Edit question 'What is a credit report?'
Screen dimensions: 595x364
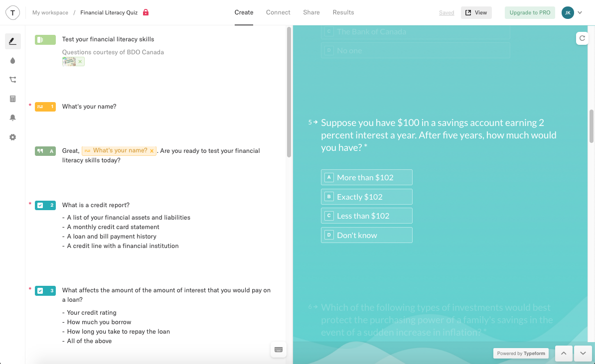pyautogui.click(x=96, y=205)
